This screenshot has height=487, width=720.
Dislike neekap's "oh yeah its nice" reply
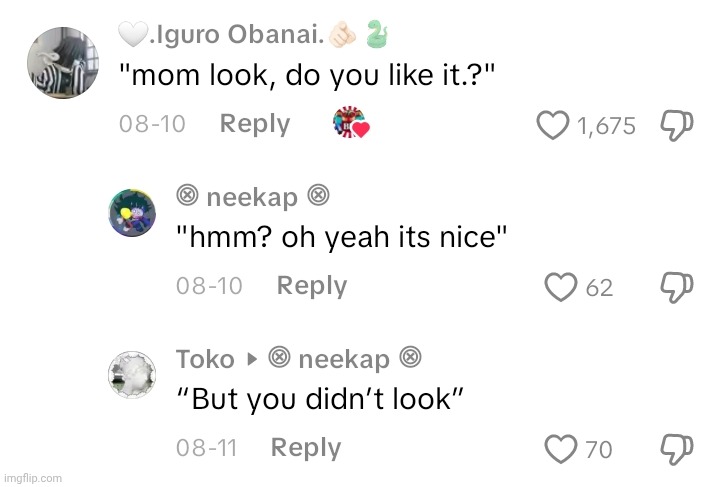pyautogui.click(x=677, y=287)
